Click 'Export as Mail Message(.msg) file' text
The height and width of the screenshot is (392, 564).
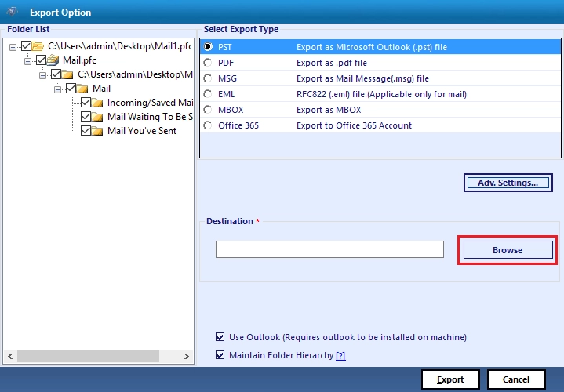[x=362, y=78]
